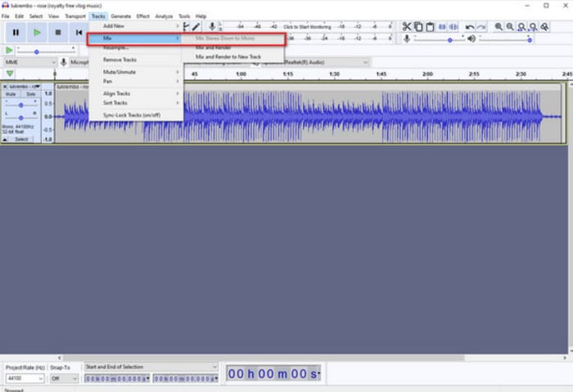
Task: Click the play-at-speed slider knob
Action: 37,52
